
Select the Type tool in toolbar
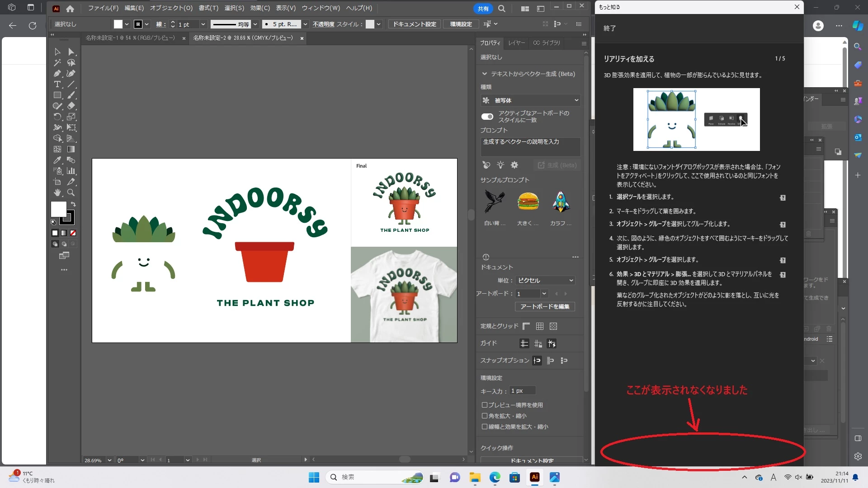pos(57,84)
